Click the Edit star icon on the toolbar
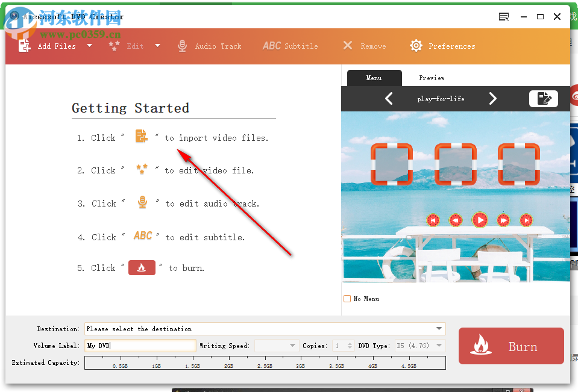578x392 pixels. [x=114, y=45]
